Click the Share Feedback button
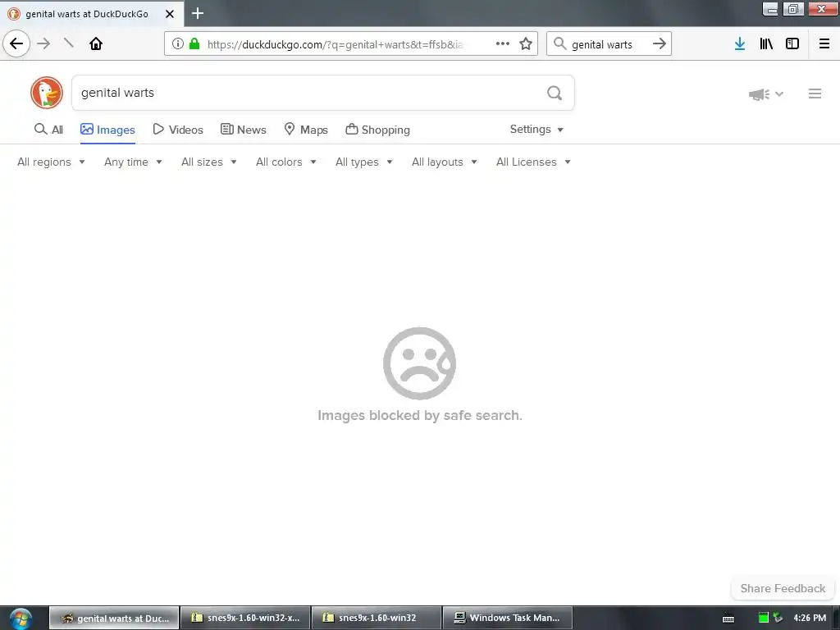840x630 pixels. (783, 588)
